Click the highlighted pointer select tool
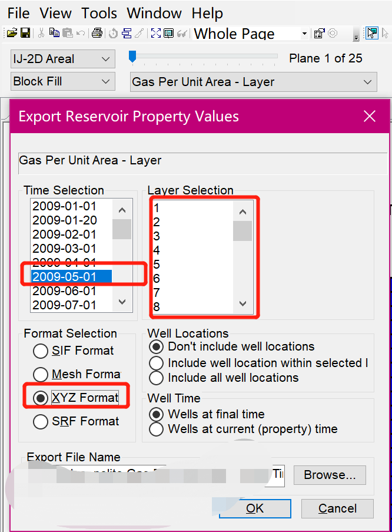This screenshot has height=532, width=392. coord(371,33)
